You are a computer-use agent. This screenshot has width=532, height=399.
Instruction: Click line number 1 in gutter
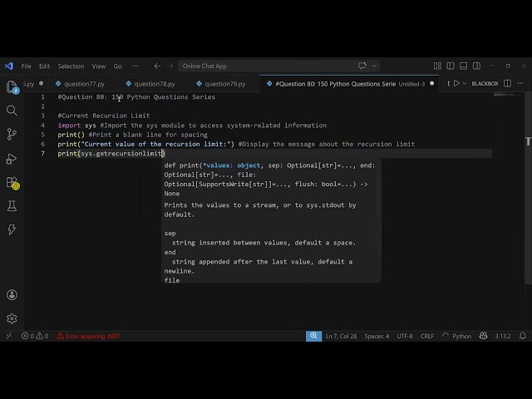(x=42, y=96)
